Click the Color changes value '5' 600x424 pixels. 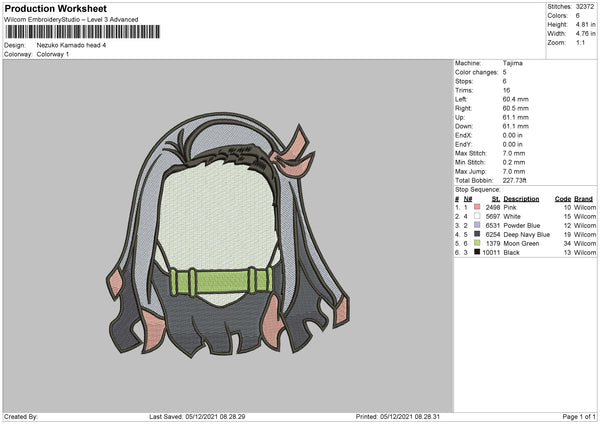click(505, 72)
